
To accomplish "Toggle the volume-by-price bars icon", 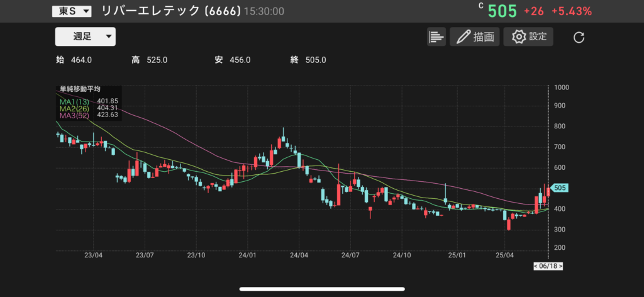I will [x=436, y=37].
